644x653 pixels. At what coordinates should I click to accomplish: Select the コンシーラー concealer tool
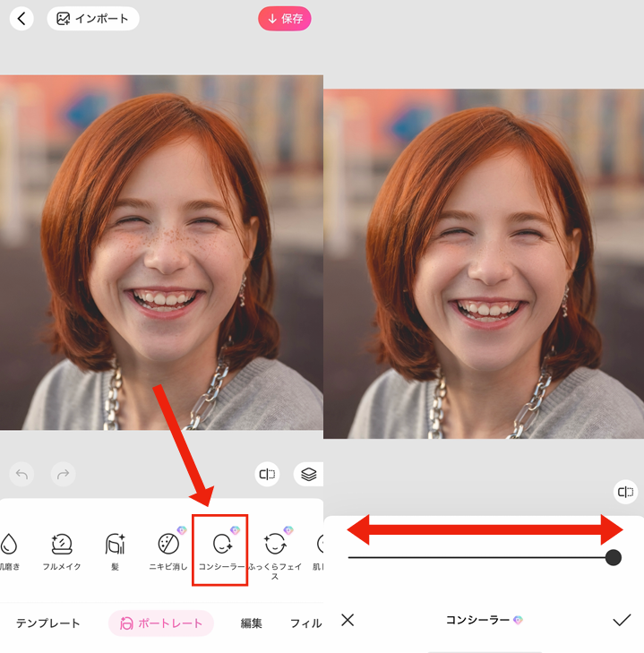coord(220,551)
